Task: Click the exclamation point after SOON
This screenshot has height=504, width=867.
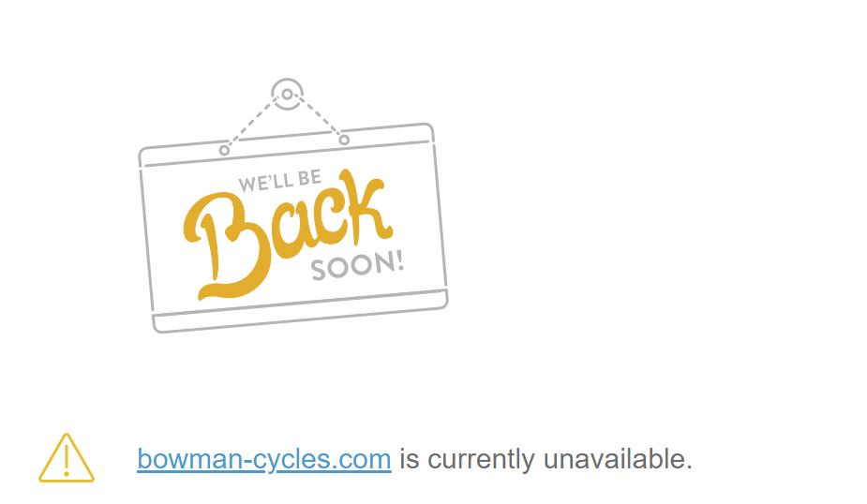Action: pyautogui.click(x=399, y=259)
